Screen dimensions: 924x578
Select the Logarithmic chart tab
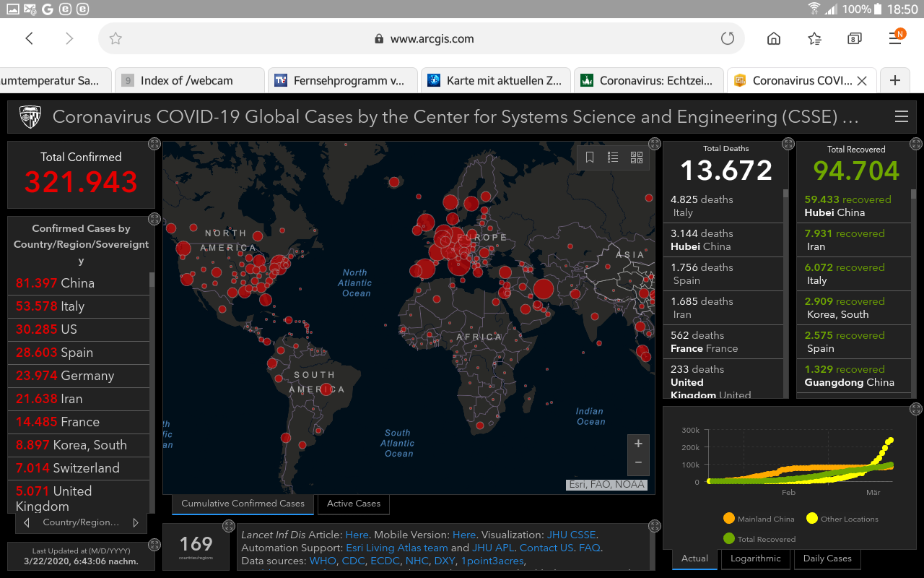[x=755, y=558]
